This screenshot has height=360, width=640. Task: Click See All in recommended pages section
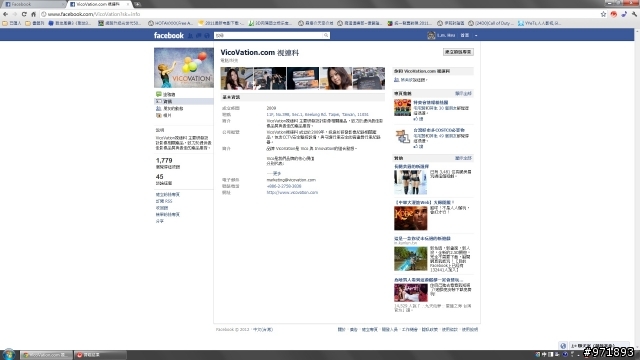(463, 93)
